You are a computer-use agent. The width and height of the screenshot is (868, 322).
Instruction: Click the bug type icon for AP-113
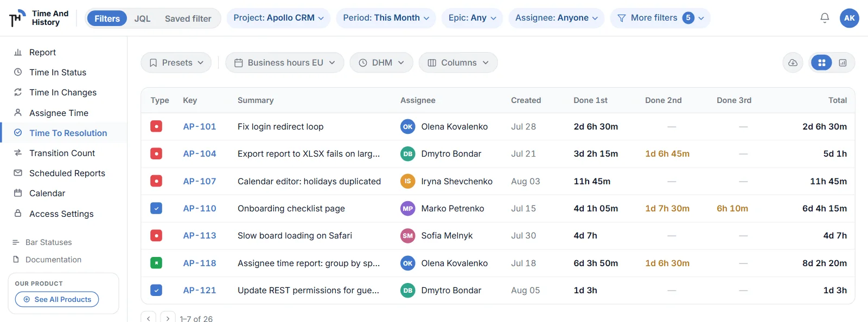156,235
